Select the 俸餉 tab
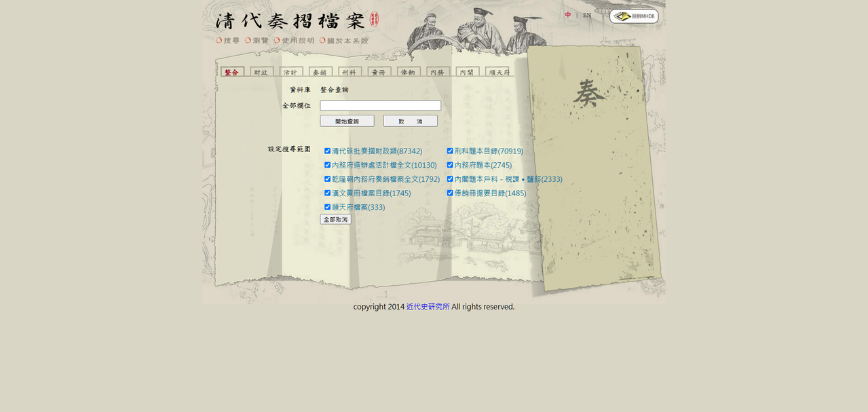 (x=409, y=72)
